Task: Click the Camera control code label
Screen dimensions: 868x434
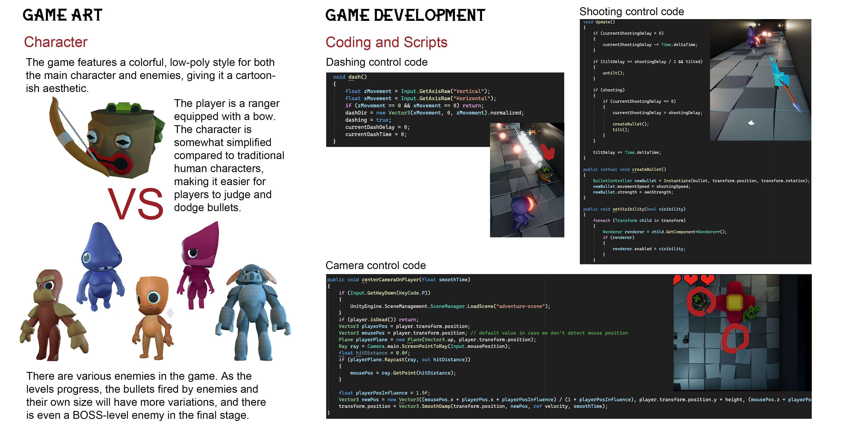Action: [375, 266]
